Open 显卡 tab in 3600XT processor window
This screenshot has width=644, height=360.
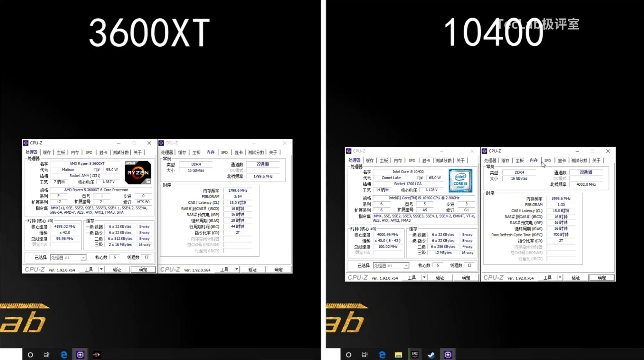[x=103, y=152]
